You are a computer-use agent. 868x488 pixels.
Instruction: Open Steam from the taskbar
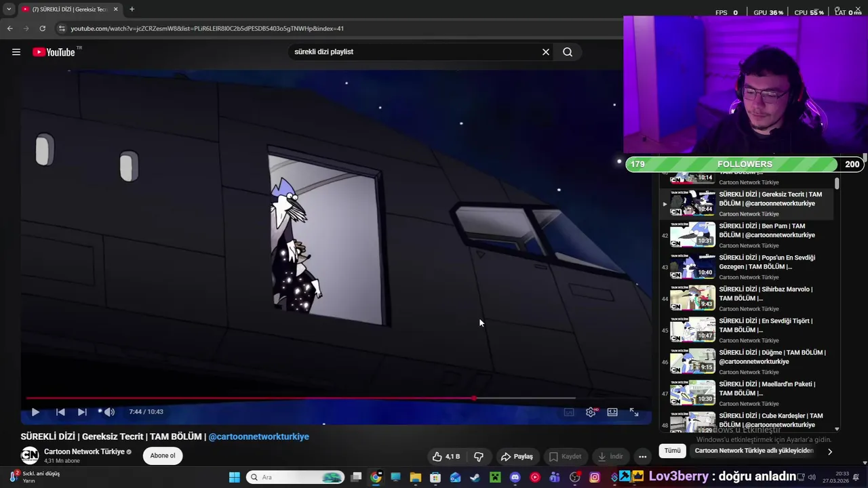click(x=475, y=477)
